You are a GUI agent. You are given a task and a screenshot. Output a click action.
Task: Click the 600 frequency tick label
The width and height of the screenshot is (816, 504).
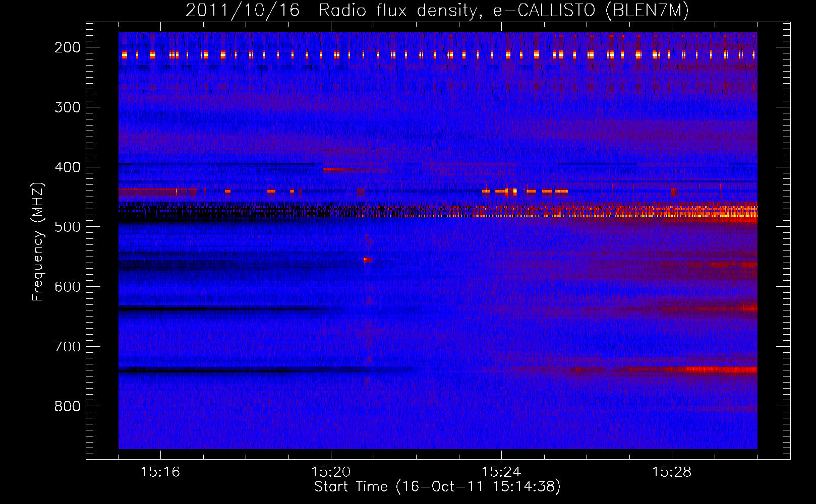click(68, 287)
